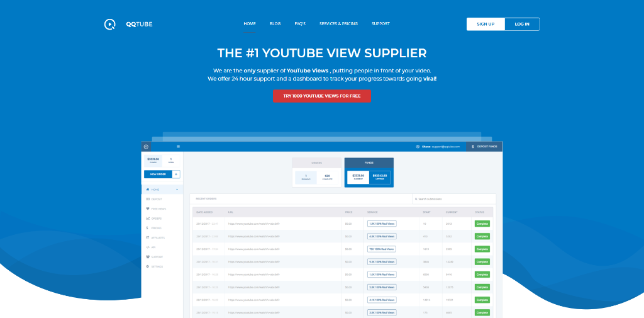Screen dimensions: 644x318
Task: Click the 1 Running orders tile
Action: pos(306,178)
